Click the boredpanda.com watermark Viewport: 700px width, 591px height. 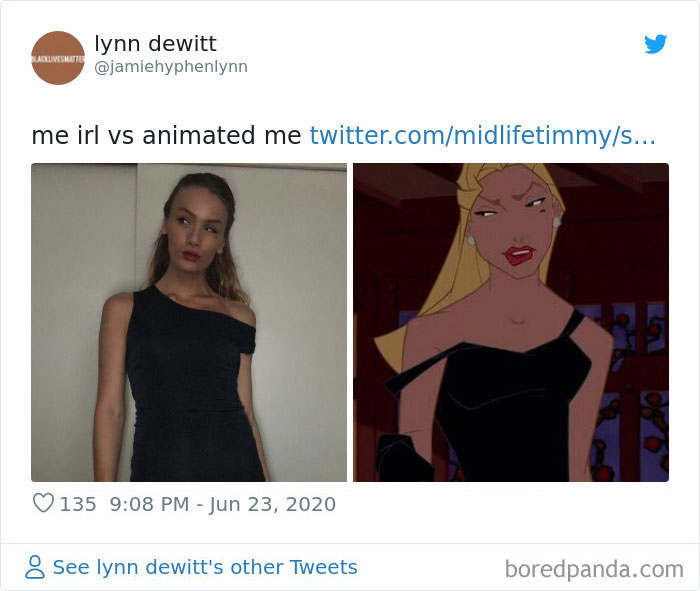594,569
